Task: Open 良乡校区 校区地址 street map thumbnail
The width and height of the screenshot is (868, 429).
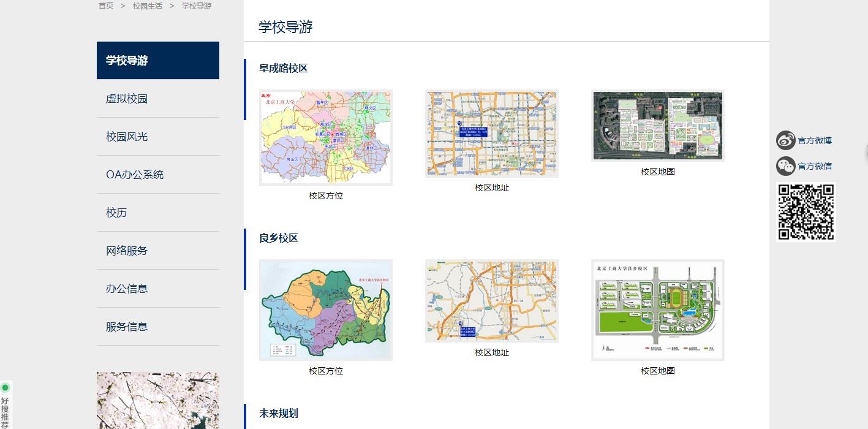Action: tap(491, 300)
